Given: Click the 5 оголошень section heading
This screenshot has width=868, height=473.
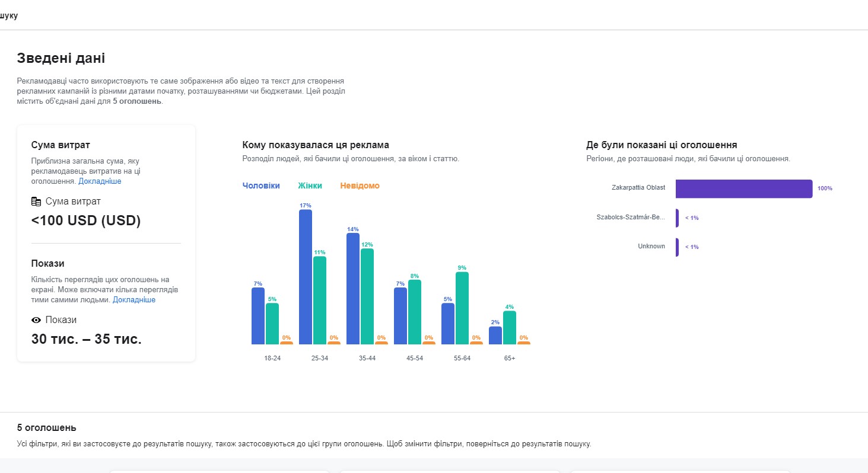Looking at the screenshot, I should click(x=46, y=428).
